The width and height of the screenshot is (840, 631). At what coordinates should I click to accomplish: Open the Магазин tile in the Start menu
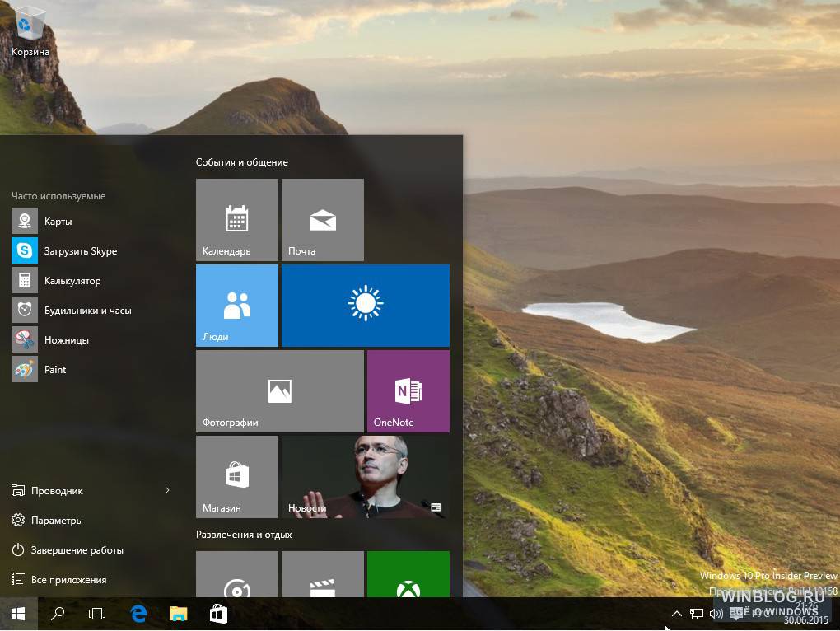point(237,477)
